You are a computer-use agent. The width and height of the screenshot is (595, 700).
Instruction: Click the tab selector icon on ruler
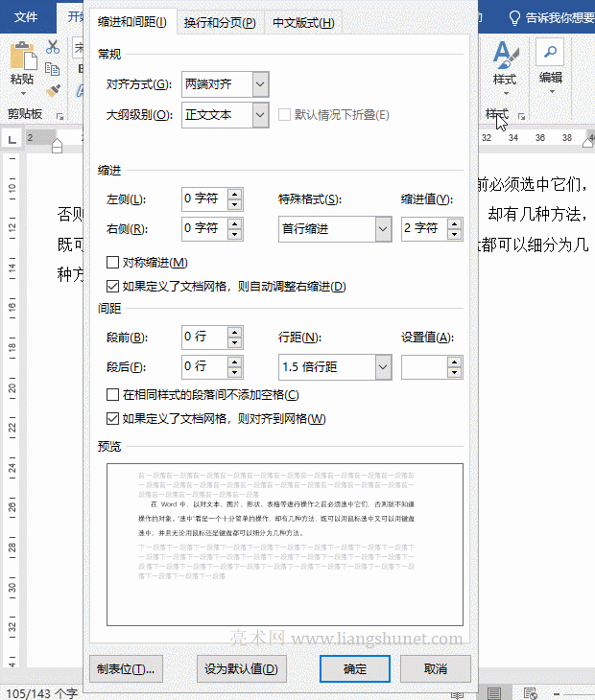pyautogui.click(x=12, y=140)
